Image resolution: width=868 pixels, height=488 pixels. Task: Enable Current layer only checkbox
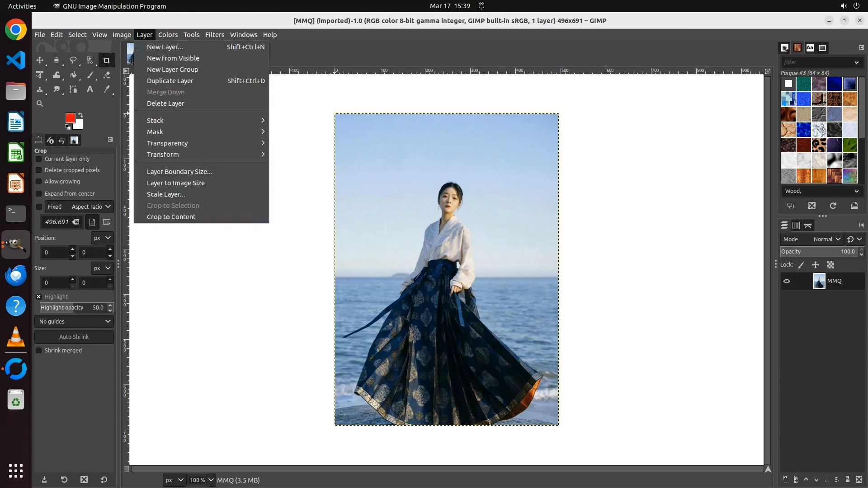tap(39, 159)
